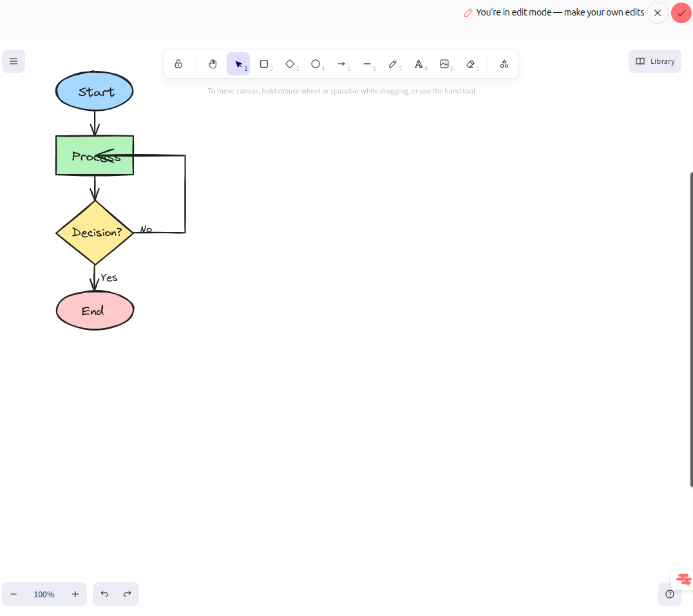The height and width of the screenshot is (616, 693).
Task: Select the yellow Decision? diamond
Action: pyautogui.click(x=95, y=233)
